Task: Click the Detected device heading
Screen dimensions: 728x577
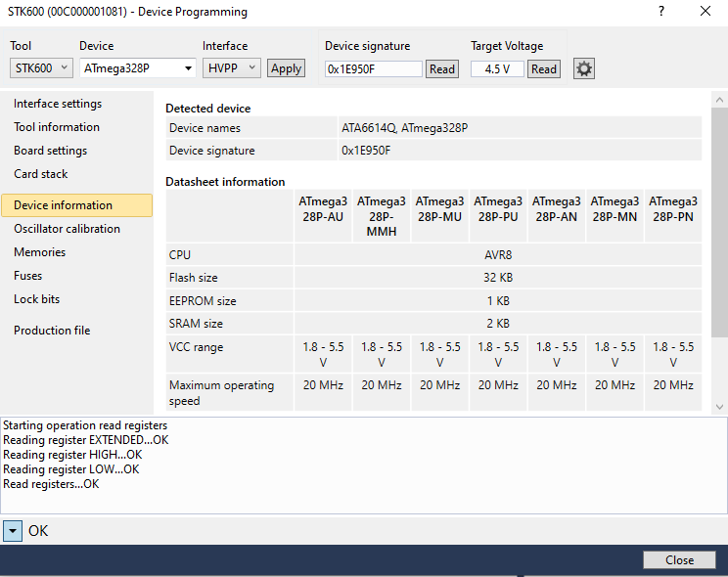Action: 208,109
